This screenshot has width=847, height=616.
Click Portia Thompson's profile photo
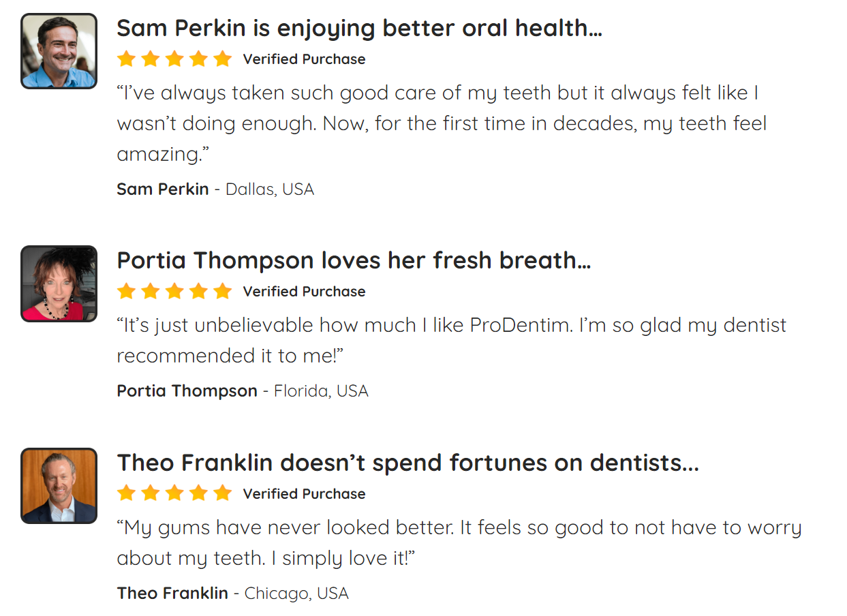[x=59, y=283]
